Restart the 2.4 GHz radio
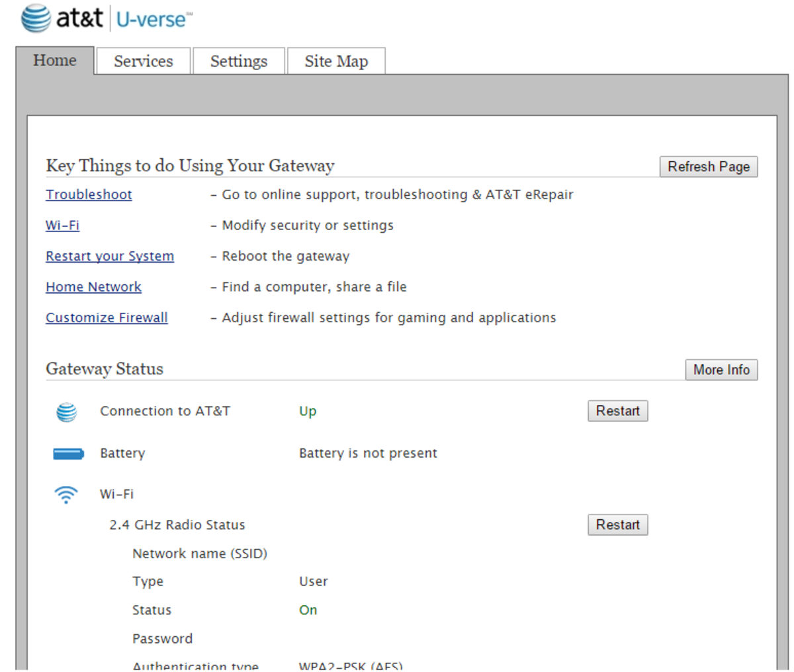Image resolution: width=794 pixels, height=672 pixels. [617, 525]
